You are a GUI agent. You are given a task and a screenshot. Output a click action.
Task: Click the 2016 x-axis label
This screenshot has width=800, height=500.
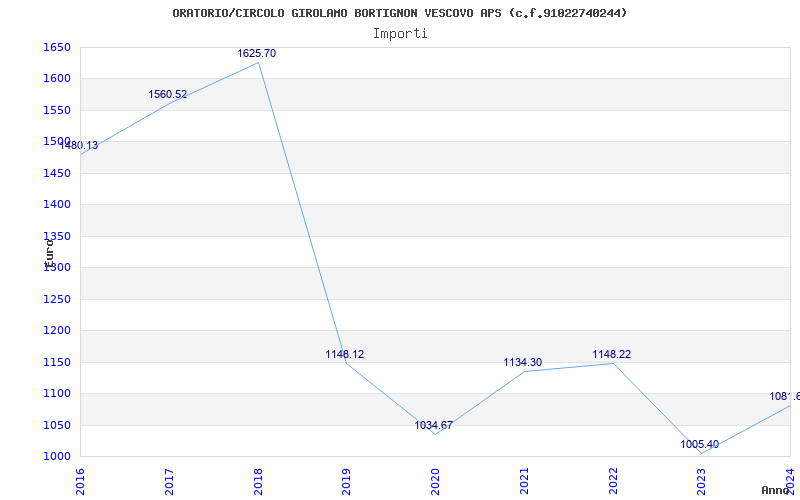80,481
